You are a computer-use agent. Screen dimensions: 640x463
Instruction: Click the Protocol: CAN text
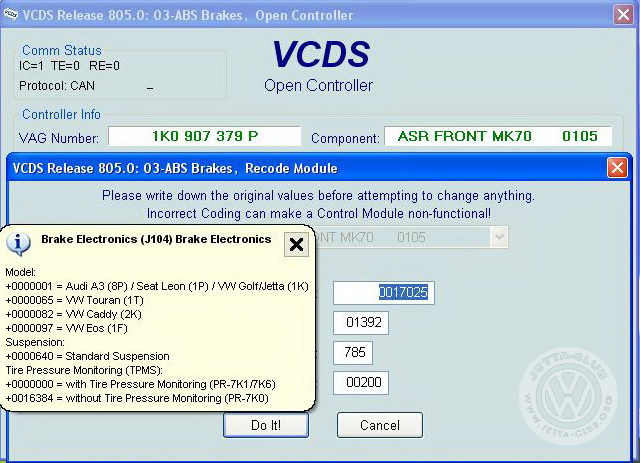click(57, 86)
